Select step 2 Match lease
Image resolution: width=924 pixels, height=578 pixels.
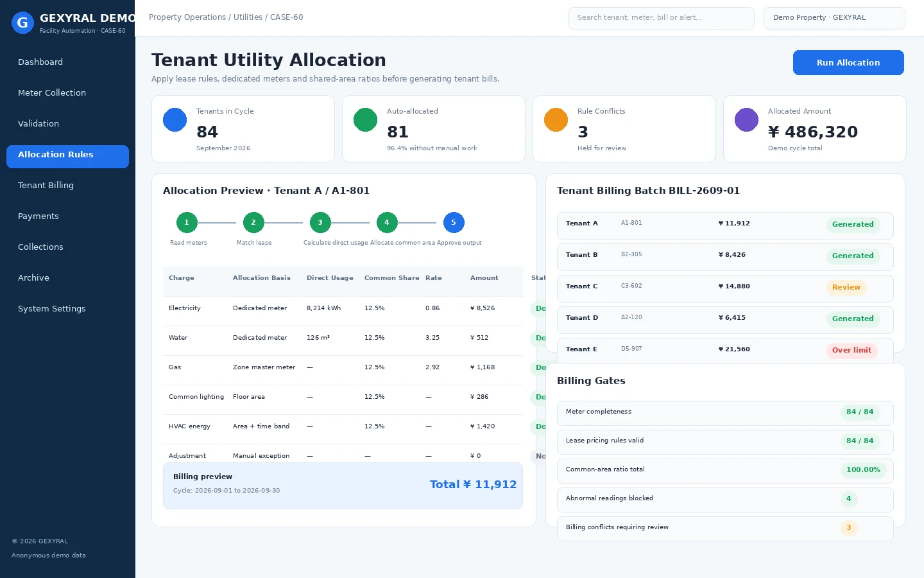pyautogui.click(x=253, y=222)
